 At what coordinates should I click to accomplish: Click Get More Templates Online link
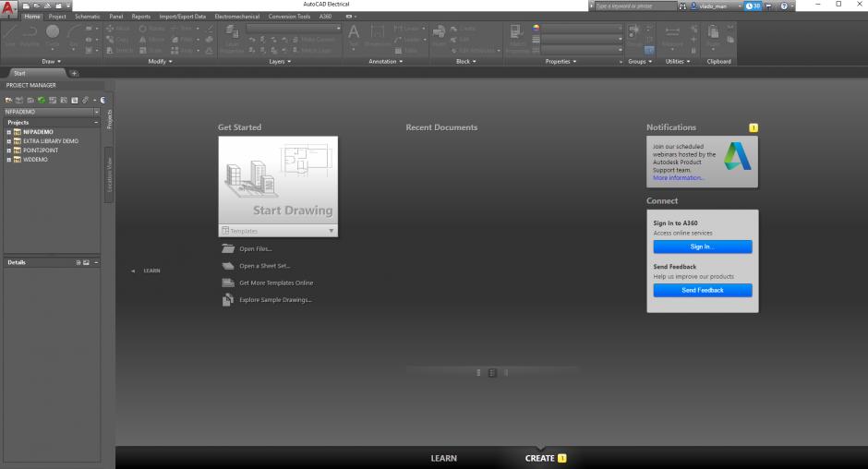[276, 283]
